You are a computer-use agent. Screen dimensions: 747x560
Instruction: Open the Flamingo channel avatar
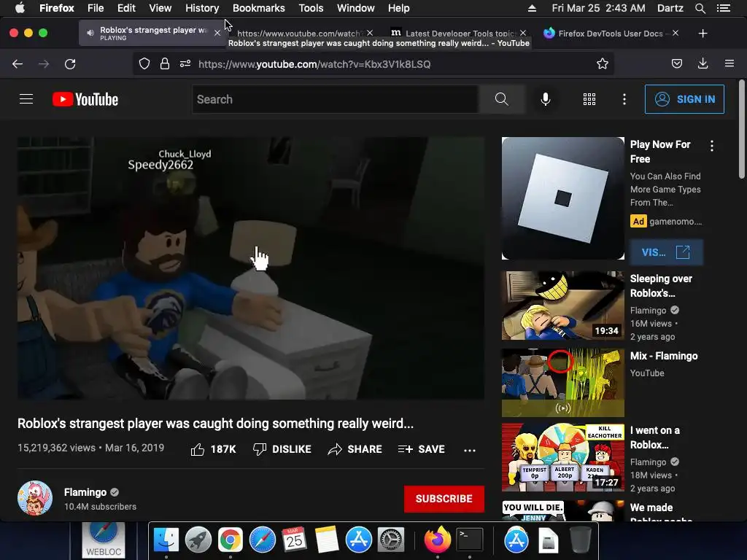click(x=35, y=498)
